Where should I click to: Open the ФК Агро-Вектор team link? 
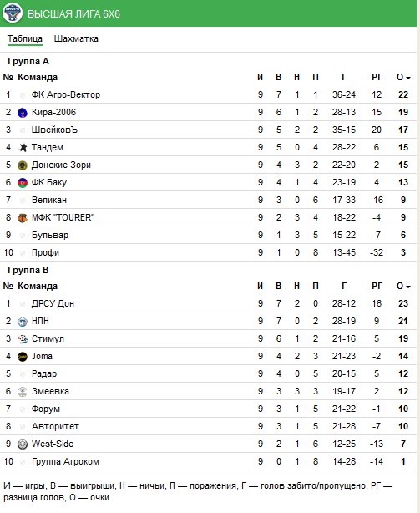(x=66, y=95)
